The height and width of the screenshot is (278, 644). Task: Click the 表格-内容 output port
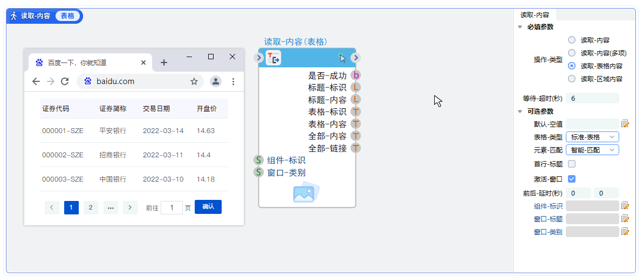click(355, 124)
